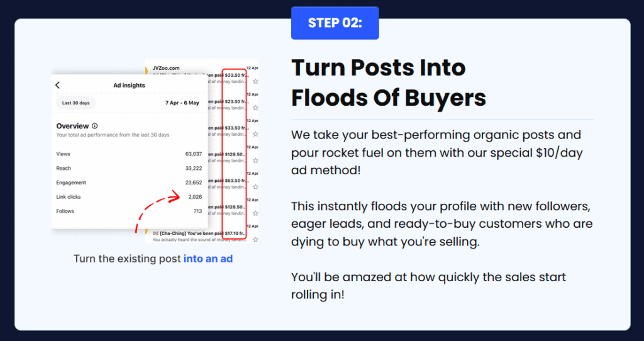Click the Follows count 713
644x341 pixels.
click(x=197, y=211)
